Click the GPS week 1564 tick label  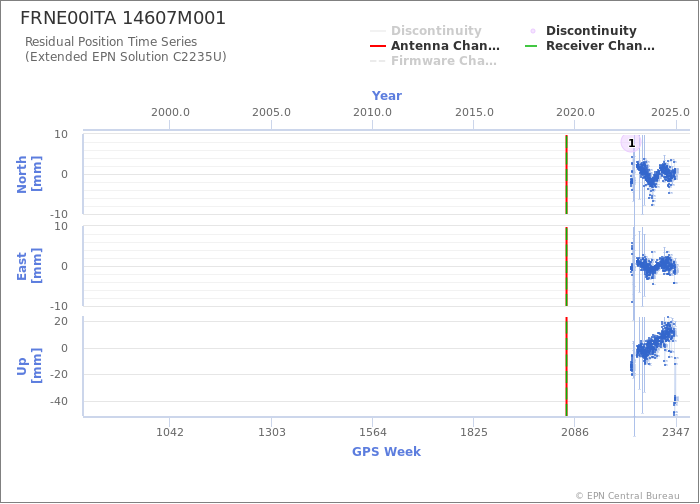pyautogui.click(x=372, y=432)
